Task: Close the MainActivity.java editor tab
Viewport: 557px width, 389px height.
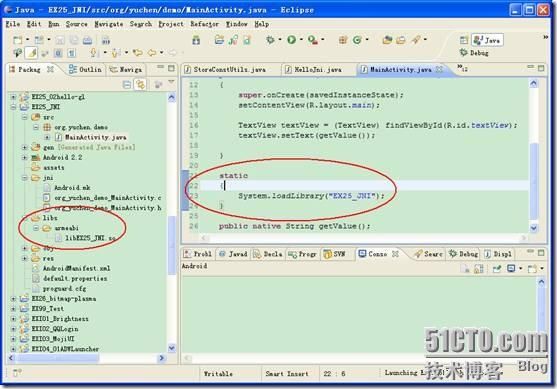Action: point(439,69)
